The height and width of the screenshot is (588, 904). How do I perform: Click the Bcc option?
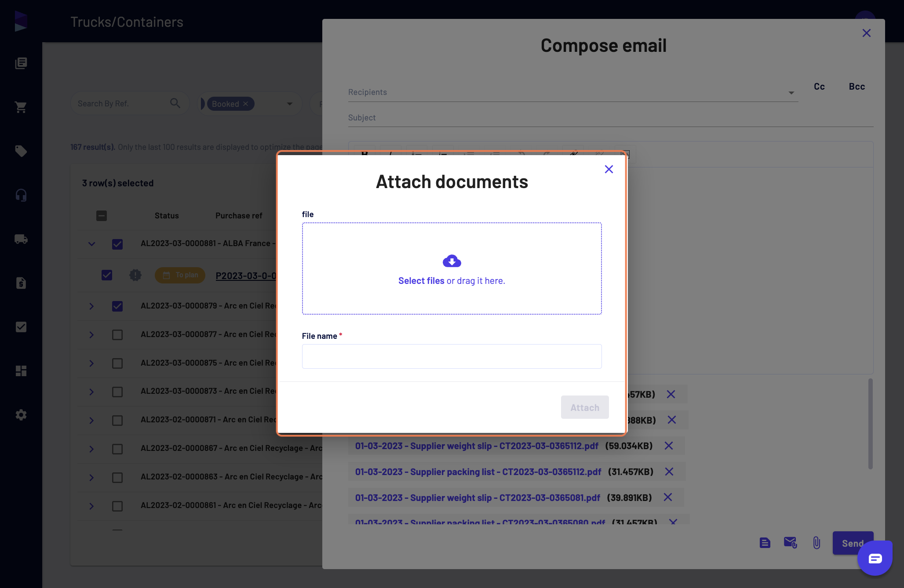pos(857,87)
